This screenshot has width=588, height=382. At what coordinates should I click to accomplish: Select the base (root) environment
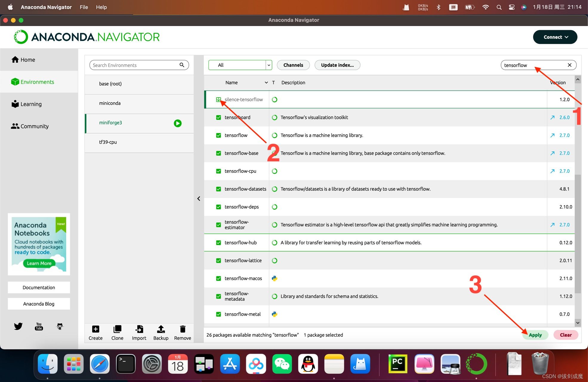click(139, 84)
